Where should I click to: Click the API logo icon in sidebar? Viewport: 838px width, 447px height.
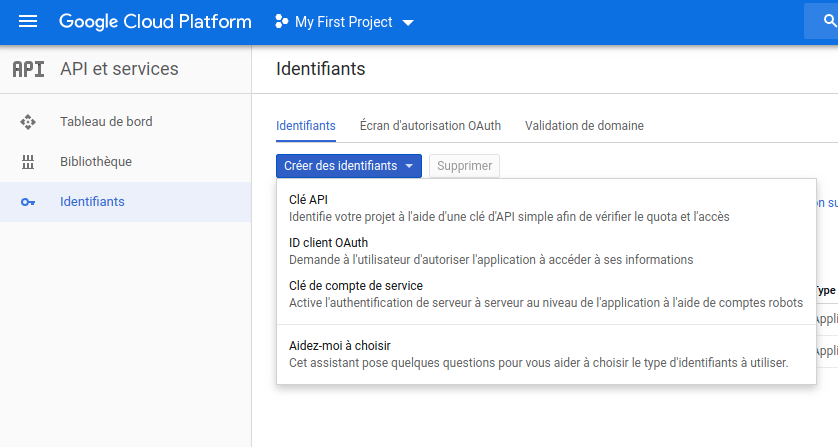click(x=28, y=69)
